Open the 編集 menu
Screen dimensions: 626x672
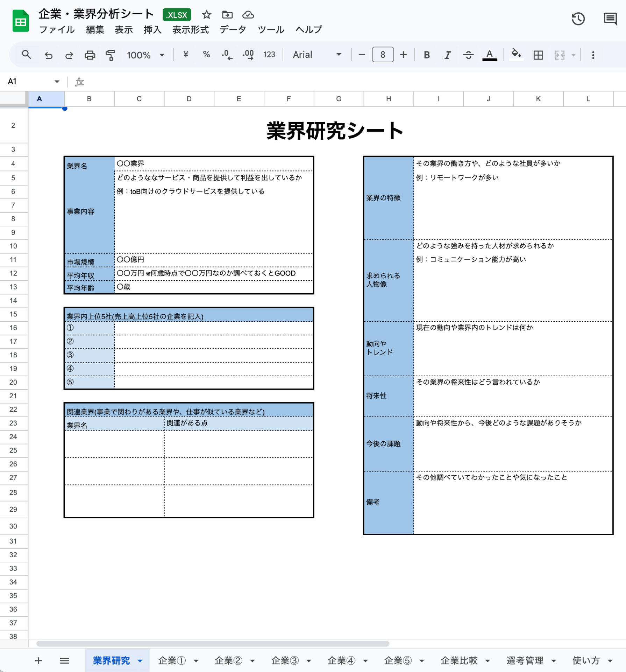tap(95, 30)
